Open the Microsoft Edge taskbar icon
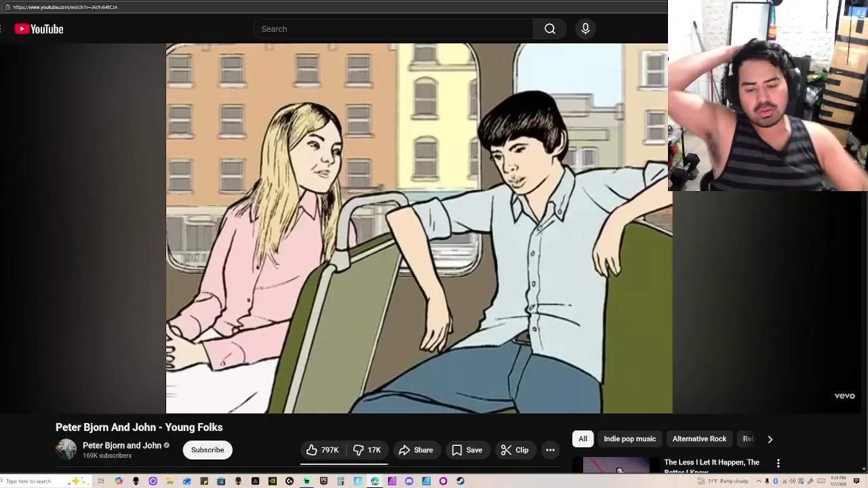Viewport: 868px width, 488px height. pos(374,481)
